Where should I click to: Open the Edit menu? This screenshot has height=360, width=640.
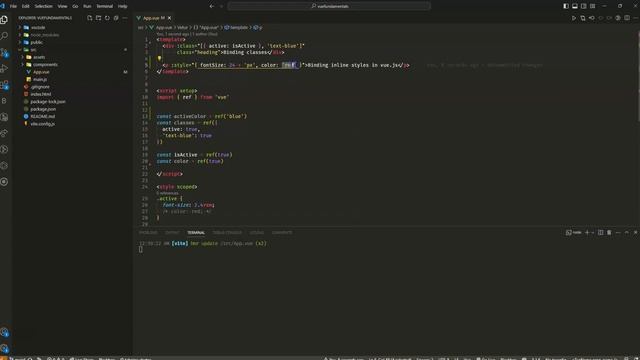pyautogui.click(x=26, y=6)
